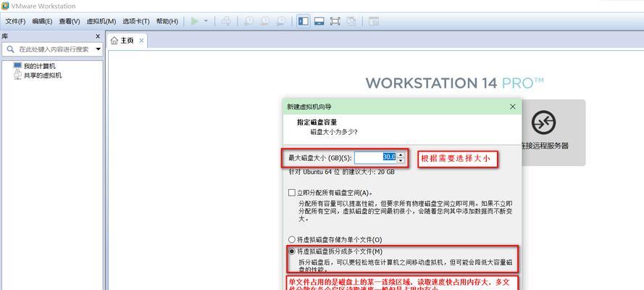644x290 pixels.
Task: Close the 主页 tab
Action: (x=141, y=41)
